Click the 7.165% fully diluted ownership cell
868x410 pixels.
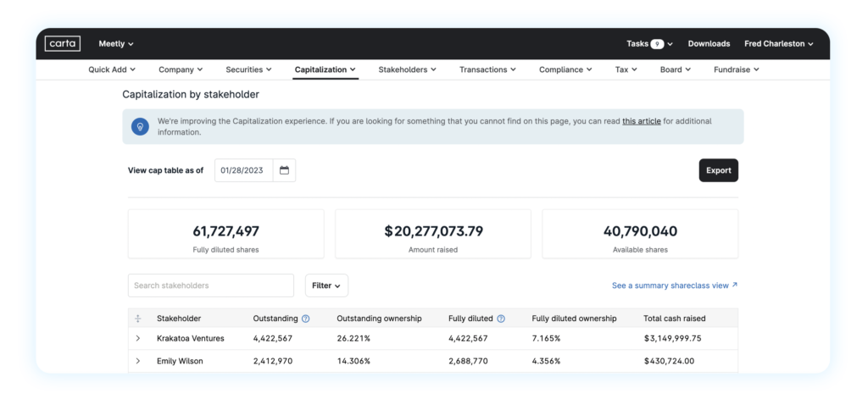[x=546, y=338]
